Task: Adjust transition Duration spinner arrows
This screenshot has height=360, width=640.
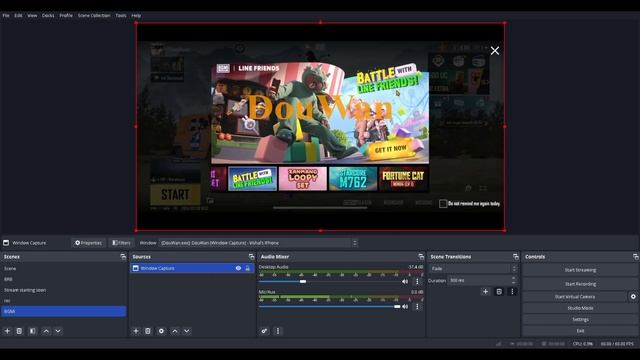Action: (513, 280)
